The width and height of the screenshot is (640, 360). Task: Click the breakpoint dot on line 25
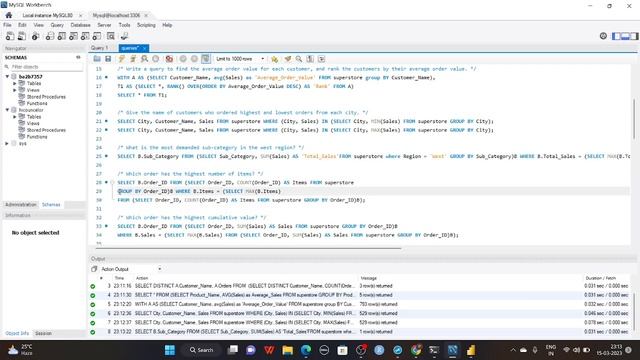pyautogui.click(x=107, y=156)
